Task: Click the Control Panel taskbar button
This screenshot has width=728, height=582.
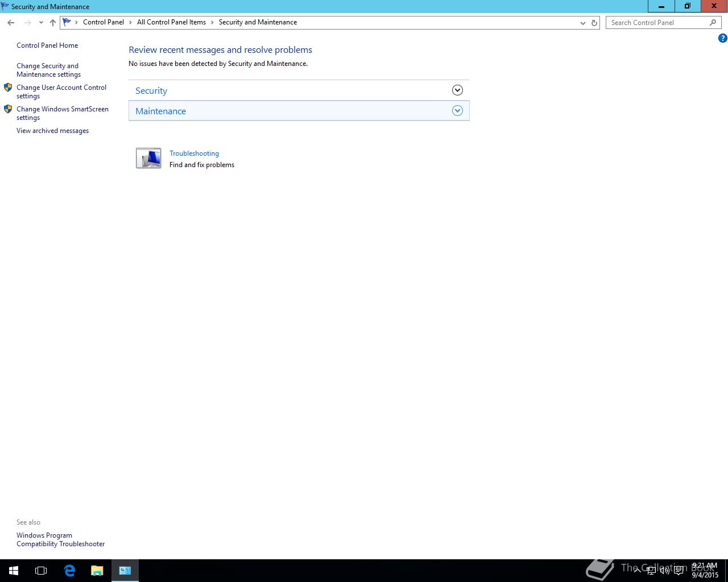Action: (125, 571)
